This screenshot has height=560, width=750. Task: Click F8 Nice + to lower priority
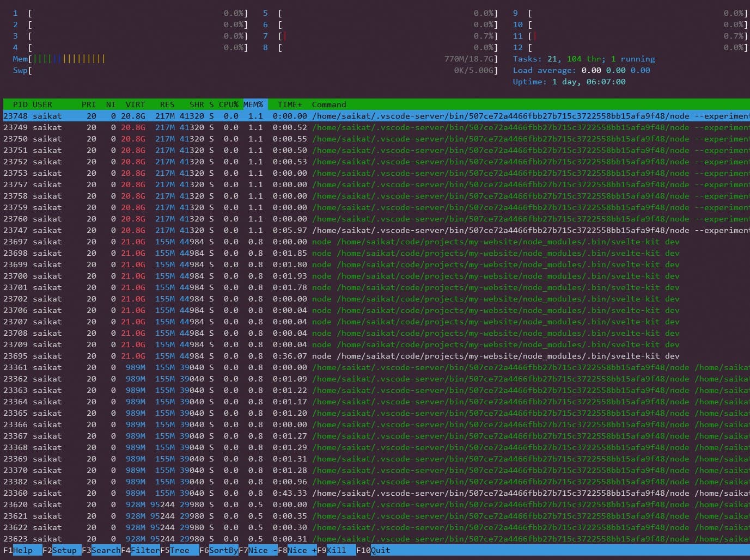click(298, 550)
